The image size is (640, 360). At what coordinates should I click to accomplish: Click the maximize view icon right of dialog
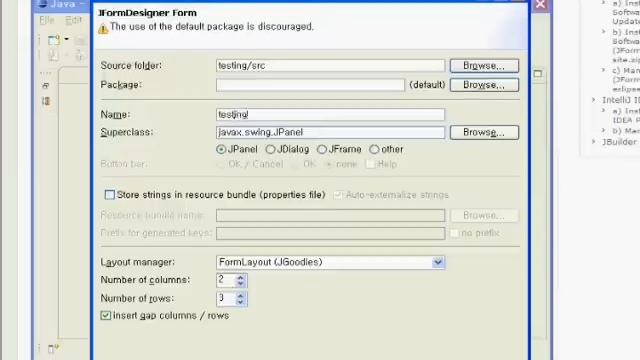tap(538, 74)
